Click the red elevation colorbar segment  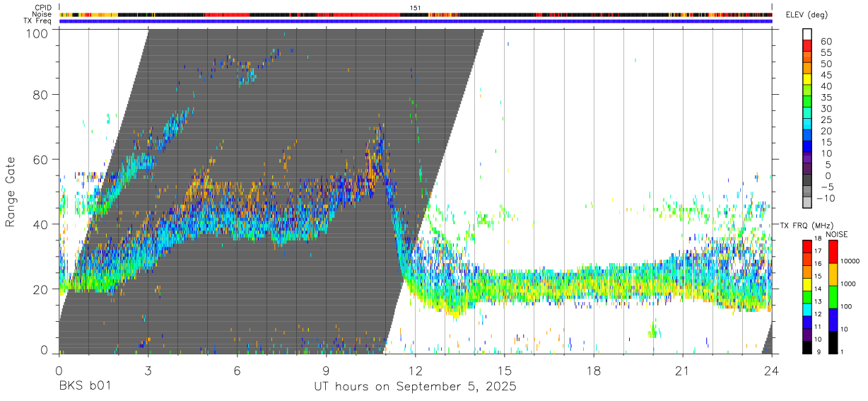[807, 46]
